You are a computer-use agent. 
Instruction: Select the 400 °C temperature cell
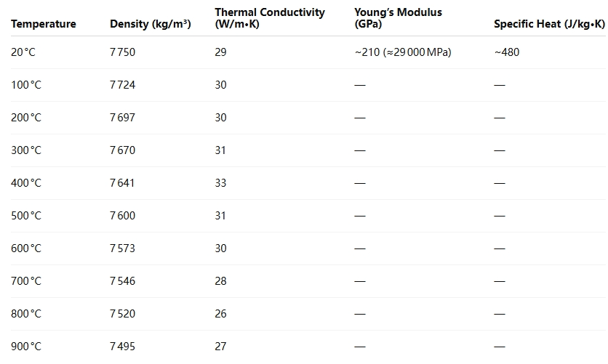26,183
